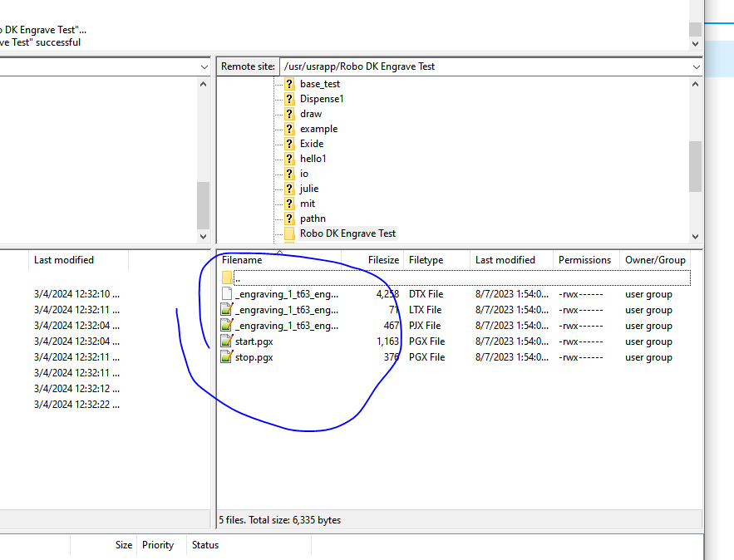Click the Remote site path text field

[x=482, y=66]
